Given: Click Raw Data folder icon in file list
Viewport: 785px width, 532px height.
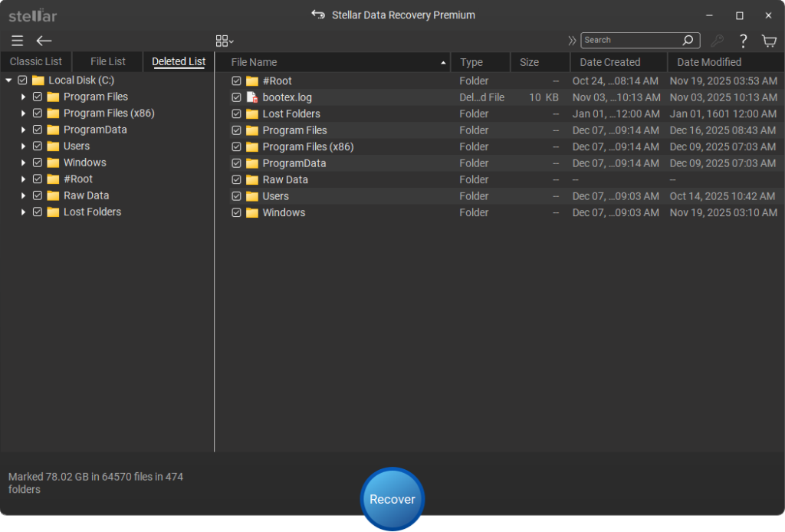Looking at the screenshot, I should [x=252, y=179].
